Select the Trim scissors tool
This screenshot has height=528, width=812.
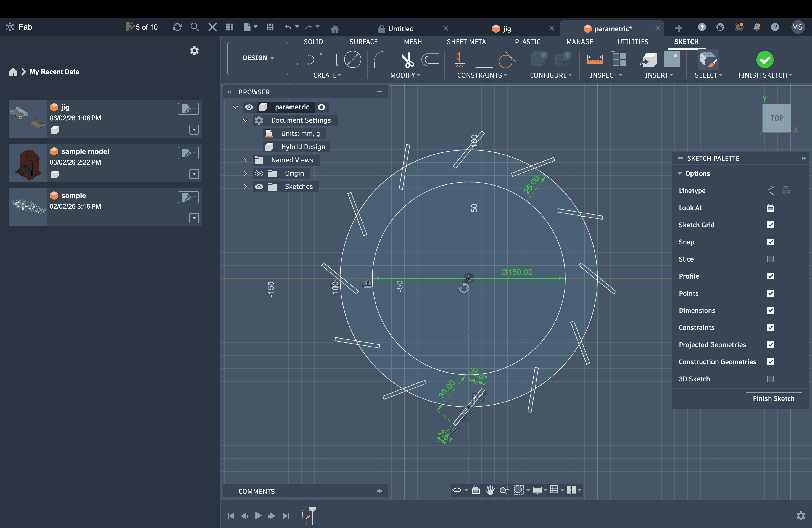[x=407, y=60]
